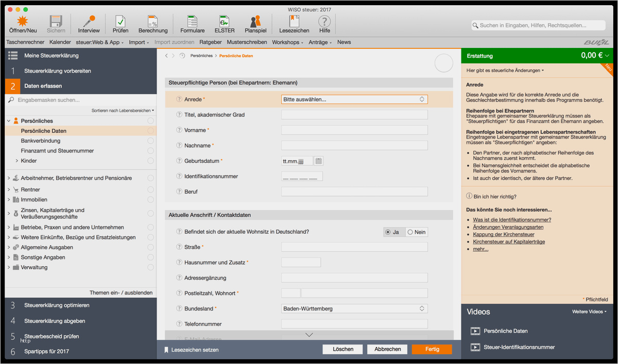Click the Löschen button

click(343, 349)
